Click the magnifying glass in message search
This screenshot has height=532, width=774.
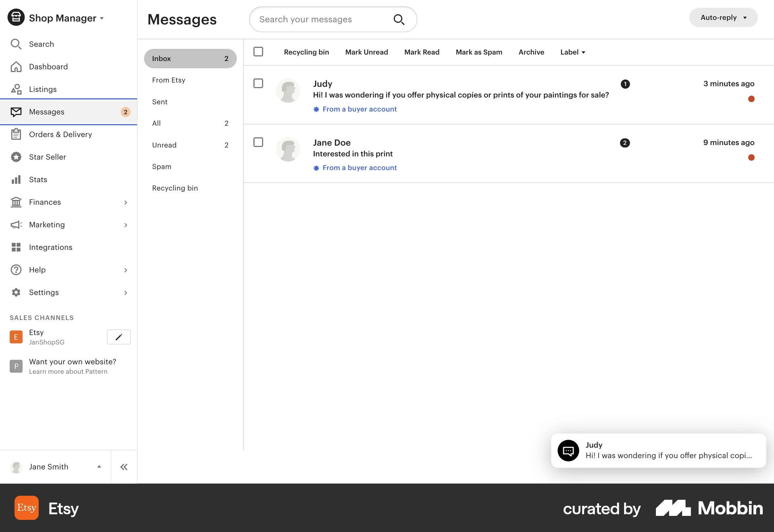click(x=399, y=19)
